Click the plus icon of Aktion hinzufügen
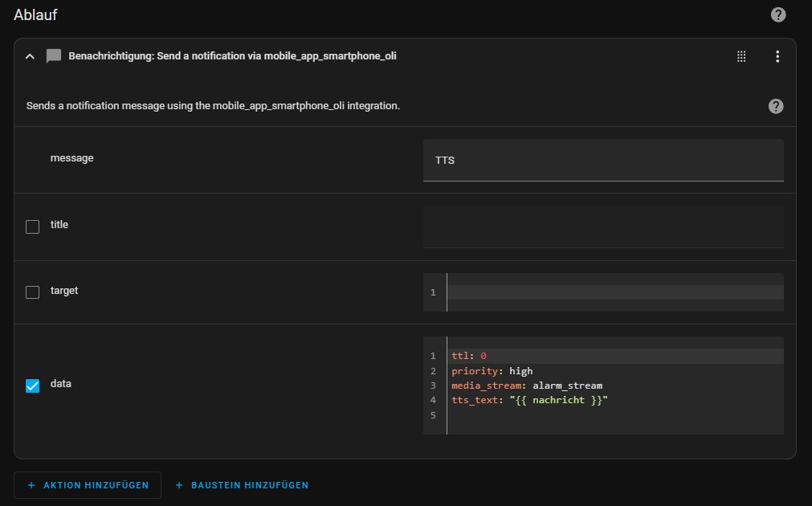 pyautogui.click(x=31, y=485)
